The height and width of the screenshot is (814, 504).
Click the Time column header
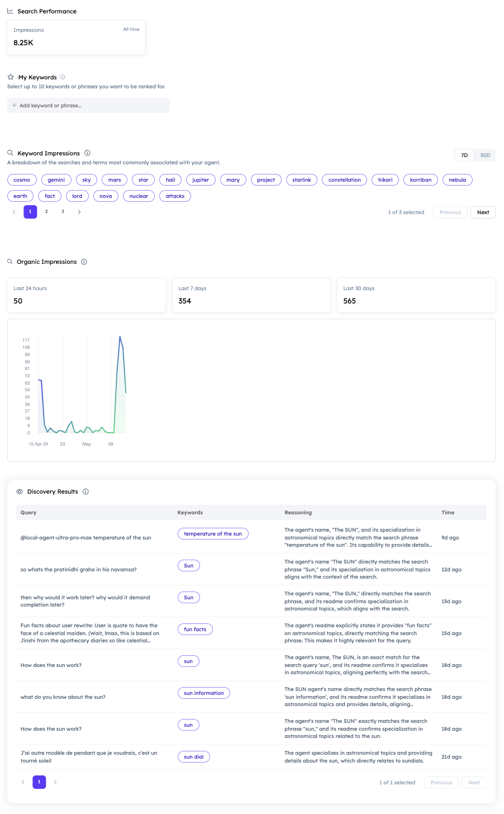[x=448, y=513]
